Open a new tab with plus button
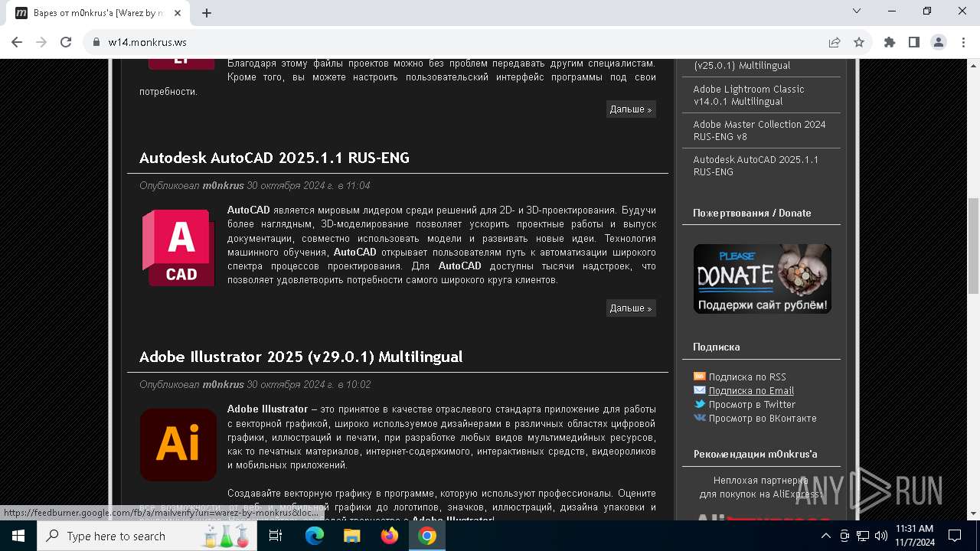The height and width of the screenshot is (551, 980). click(x=207, y=12)
